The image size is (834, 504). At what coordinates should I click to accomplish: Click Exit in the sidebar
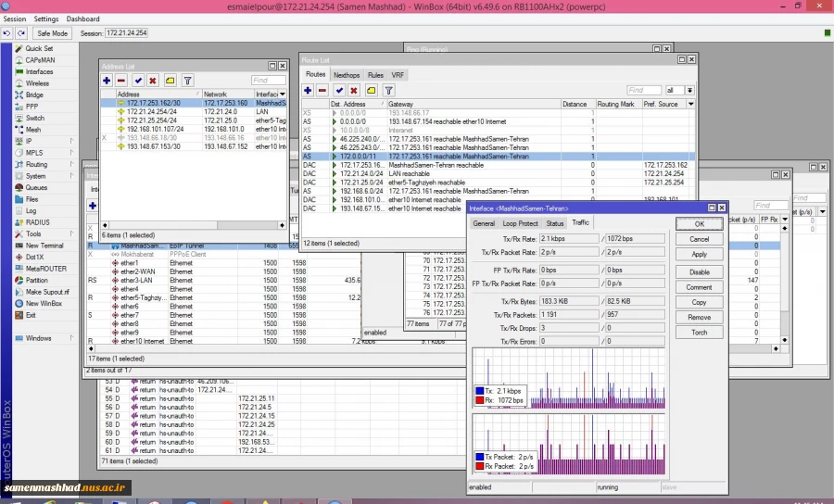31,315
